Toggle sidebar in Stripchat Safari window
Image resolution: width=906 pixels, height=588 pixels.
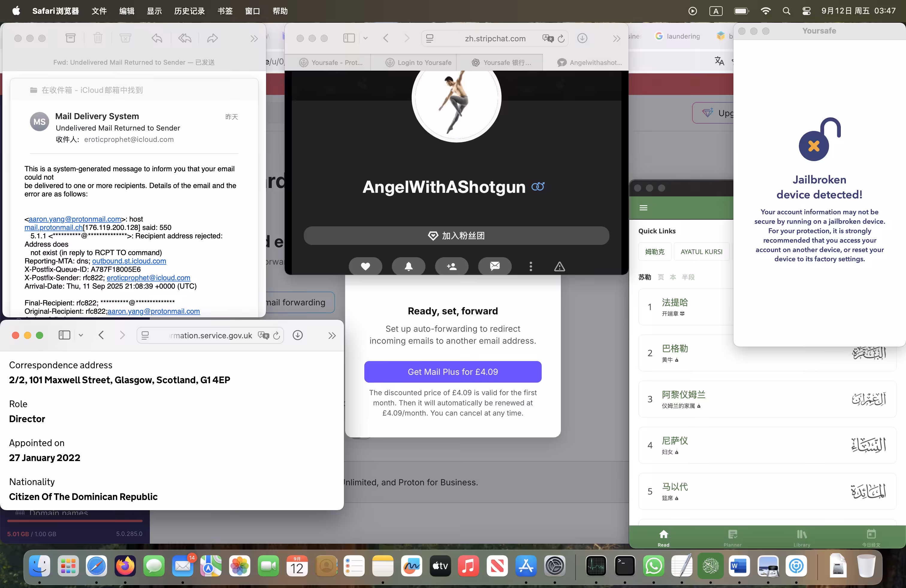(349, 38)
